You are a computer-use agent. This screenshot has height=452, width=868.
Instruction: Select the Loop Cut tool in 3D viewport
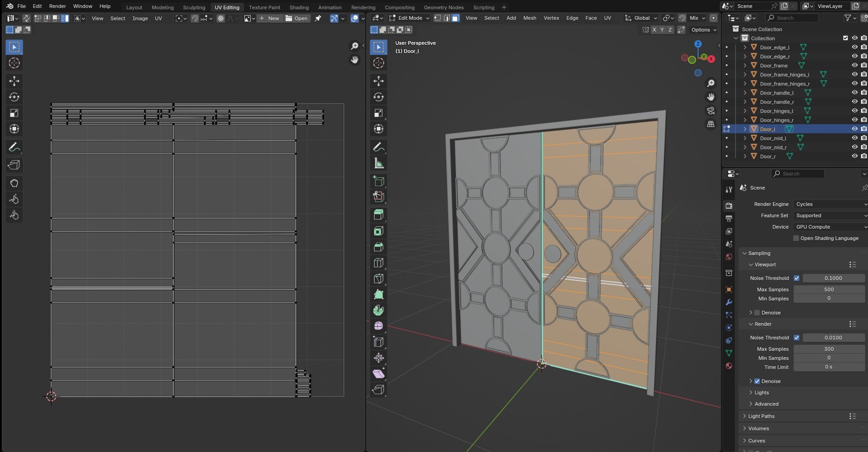pyautogui.click(x=378, y=263)
